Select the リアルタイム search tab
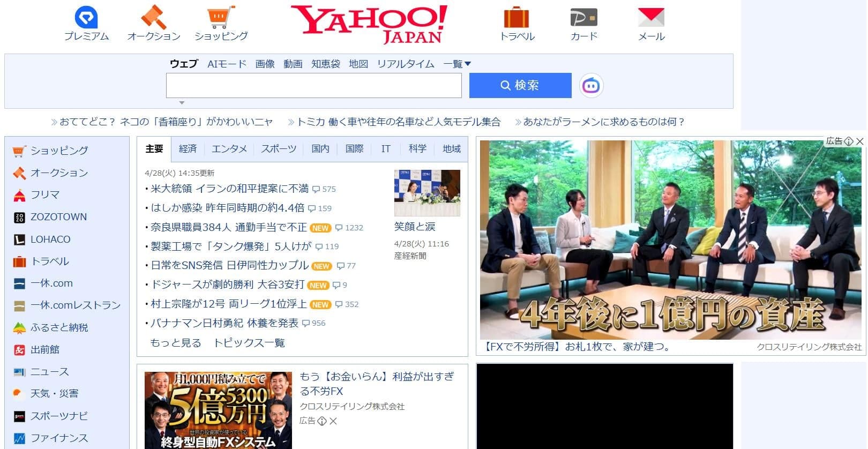Screen dimensions: 868x449 (406, 64)
